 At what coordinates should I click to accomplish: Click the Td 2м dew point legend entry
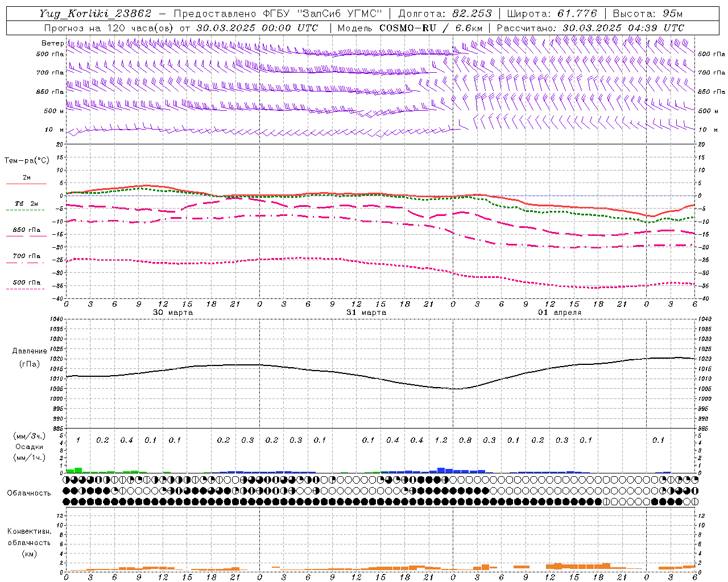(x=26, y=203)
